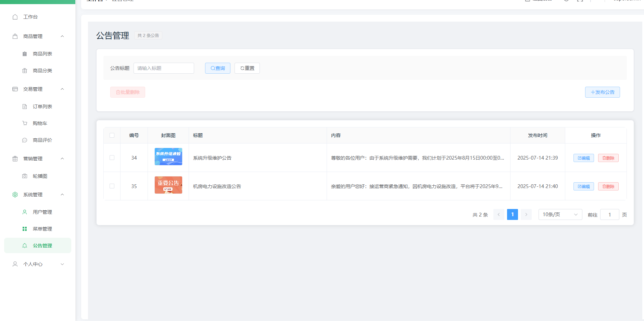Click the 订单列表 document icon
This screenshot has width=644, height=321.
[25, 107]
